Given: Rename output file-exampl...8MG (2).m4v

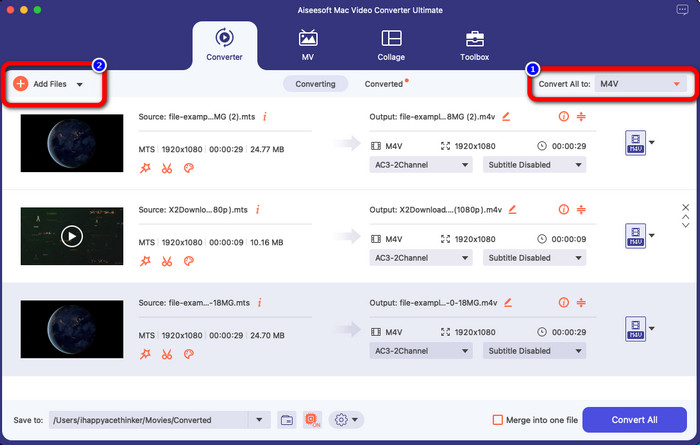Looking at the screenshot, I should click(506, 116).
